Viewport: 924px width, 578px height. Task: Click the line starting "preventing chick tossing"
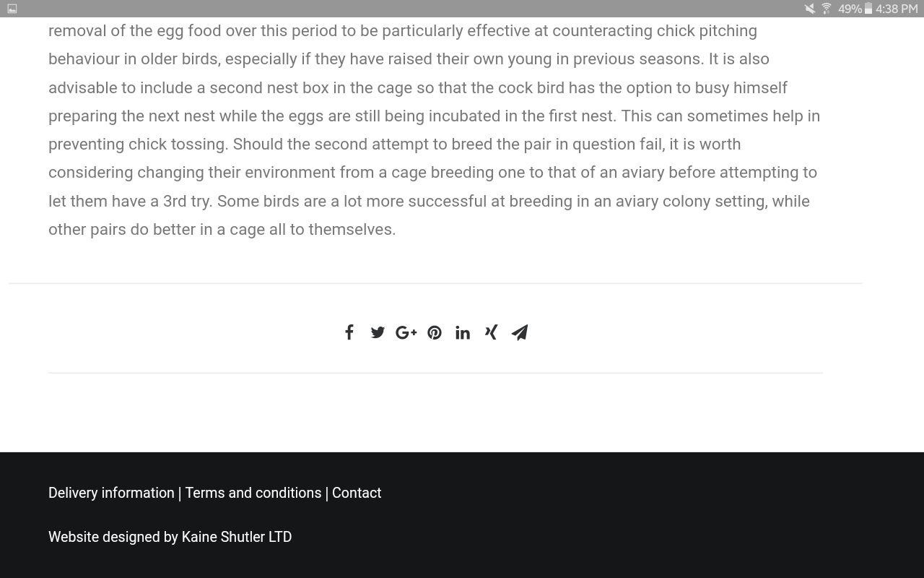coord(394,144)
